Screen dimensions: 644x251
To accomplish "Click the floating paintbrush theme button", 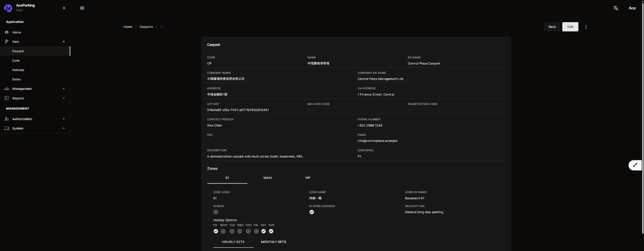I will point(635,165).
